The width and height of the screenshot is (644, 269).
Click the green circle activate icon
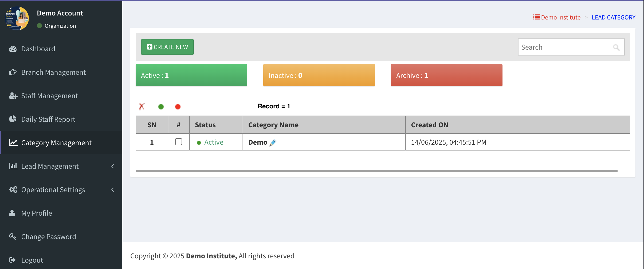pyautogui.click(x=161, y=107)
